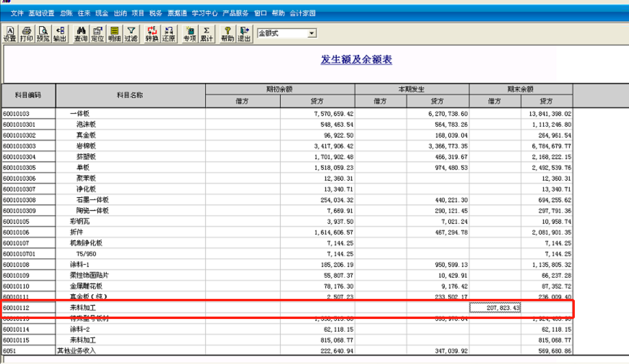Click the 输出 (Export) toolbar icon

click(60, 34)
